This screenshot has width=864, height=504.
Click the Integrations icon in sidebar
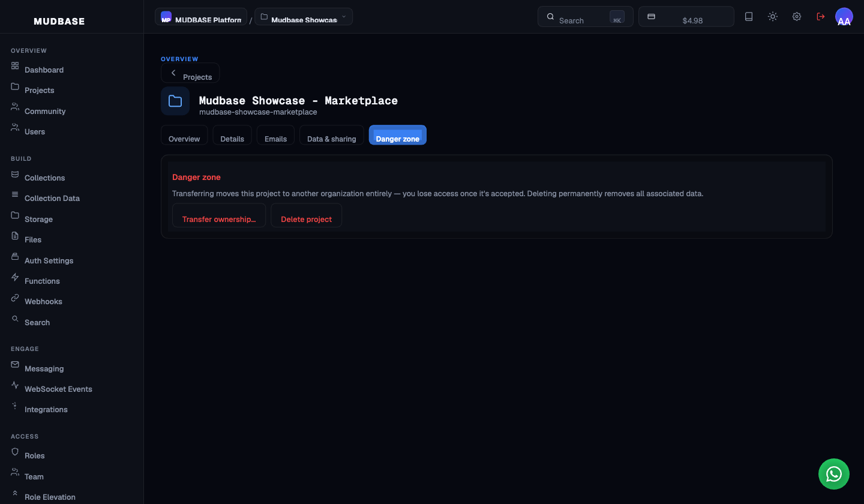(15, 406)
